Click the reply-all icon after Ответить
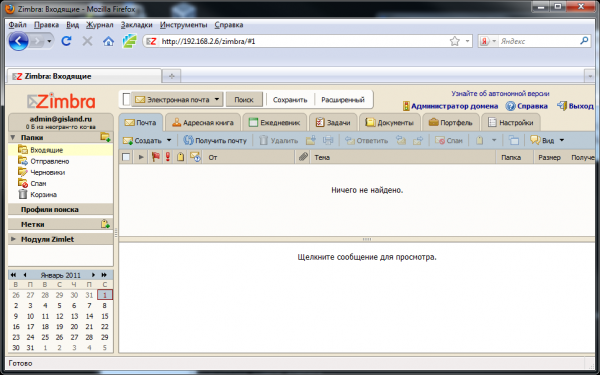Viewport: 600px width, 375px height. [401, 140]
